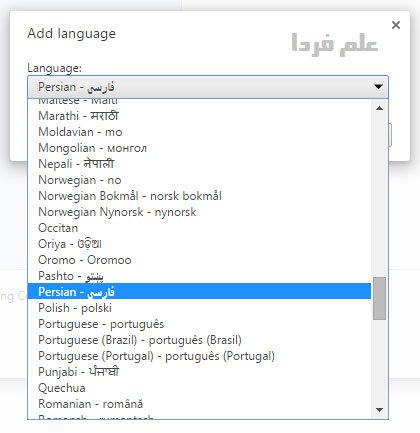Choose Polish - polski option
Viewport: 420px width, 433px height.
pyautogui.click(x=199, y=308)
